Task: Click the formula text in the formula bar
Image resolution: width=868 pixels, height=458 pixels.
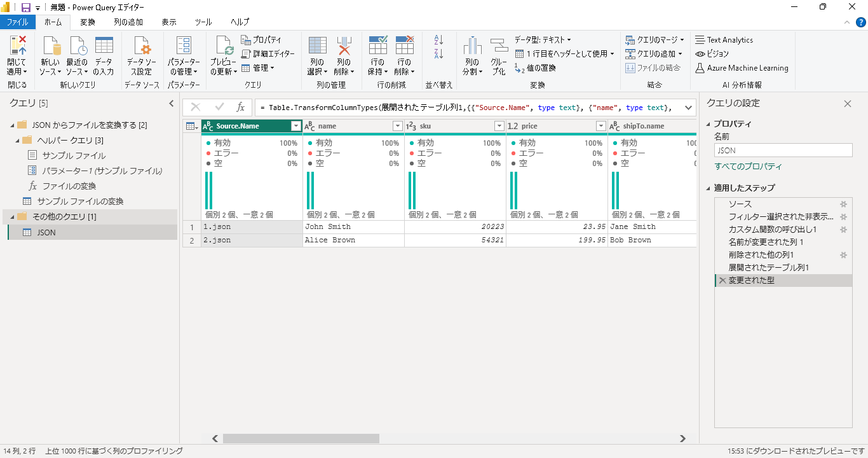Action: pos(467,108)
